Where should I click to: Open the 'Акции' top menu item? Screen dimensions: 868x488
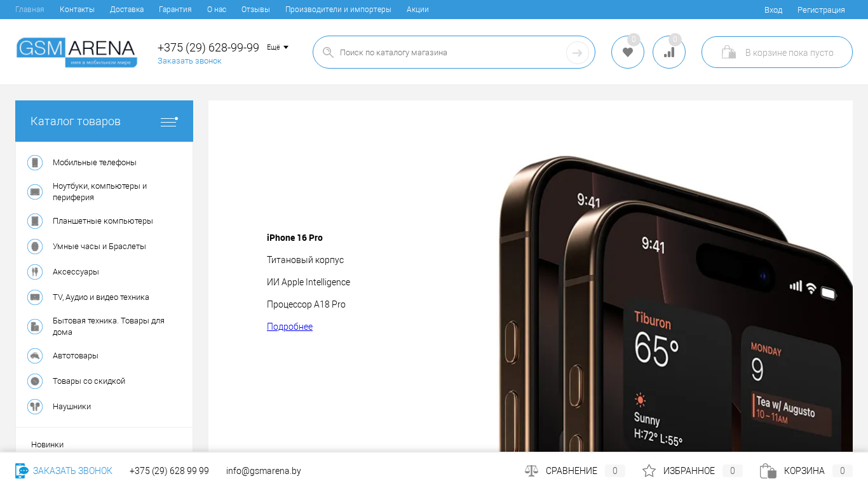(x=417, y=10)
